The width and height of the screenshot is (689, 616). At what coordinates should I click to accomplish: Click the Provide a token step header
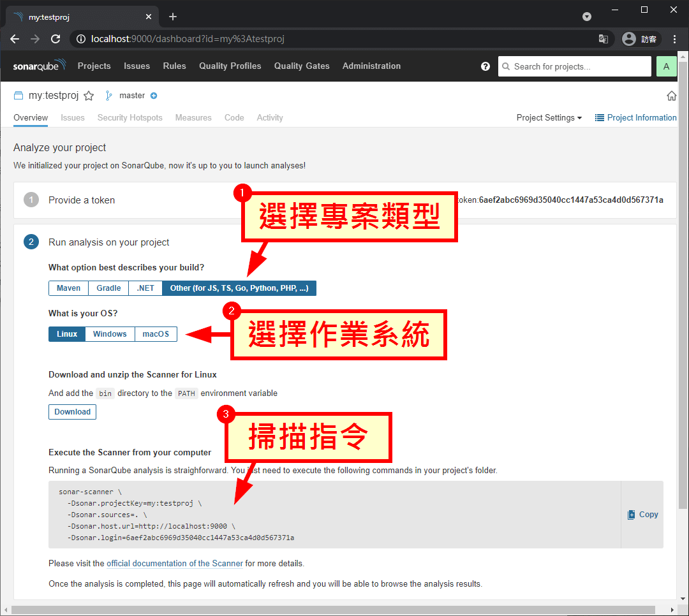click(x=82, y=200)
